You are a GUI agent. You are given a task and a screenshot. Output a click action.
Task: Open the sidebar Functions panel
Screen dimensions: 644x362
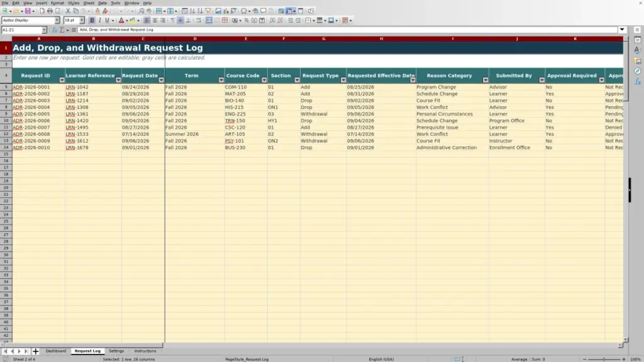[638, 82]
